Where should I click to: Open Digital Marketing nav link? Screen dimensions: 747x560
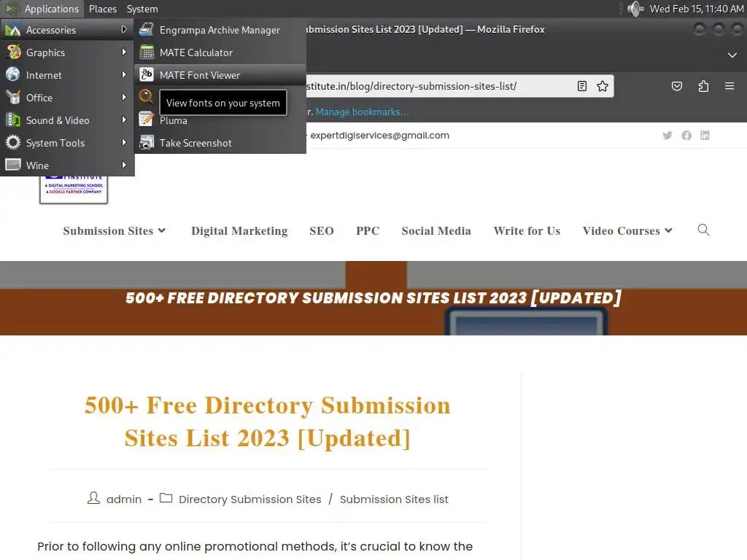point(239,231)
